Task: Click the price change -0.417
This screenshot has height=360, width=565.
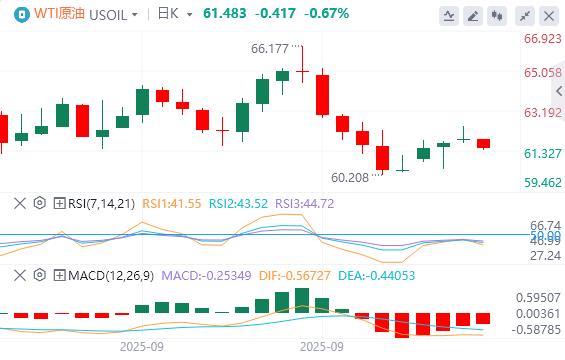Action: pyautogui.click(x=276, y=14)
